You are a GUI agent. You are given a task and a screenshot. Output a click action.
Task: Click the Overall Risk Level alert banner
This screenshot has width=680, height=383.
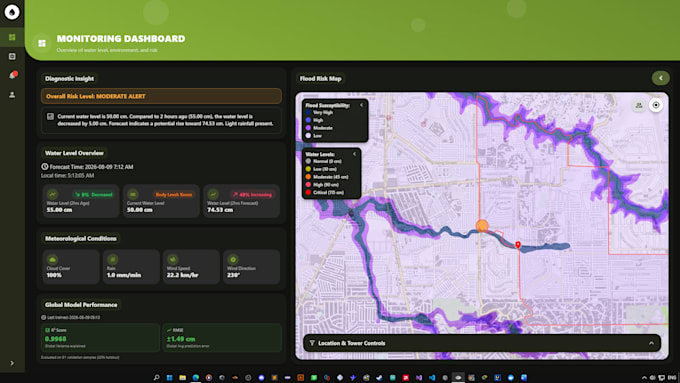coord(161,96)
